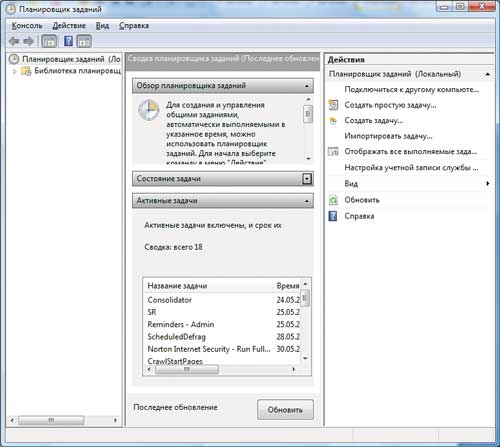The height and width of the screenshot is (447, 500).
Task: Click the blue help question-mark toolbar icon
Action: click(x=68, y=41)
